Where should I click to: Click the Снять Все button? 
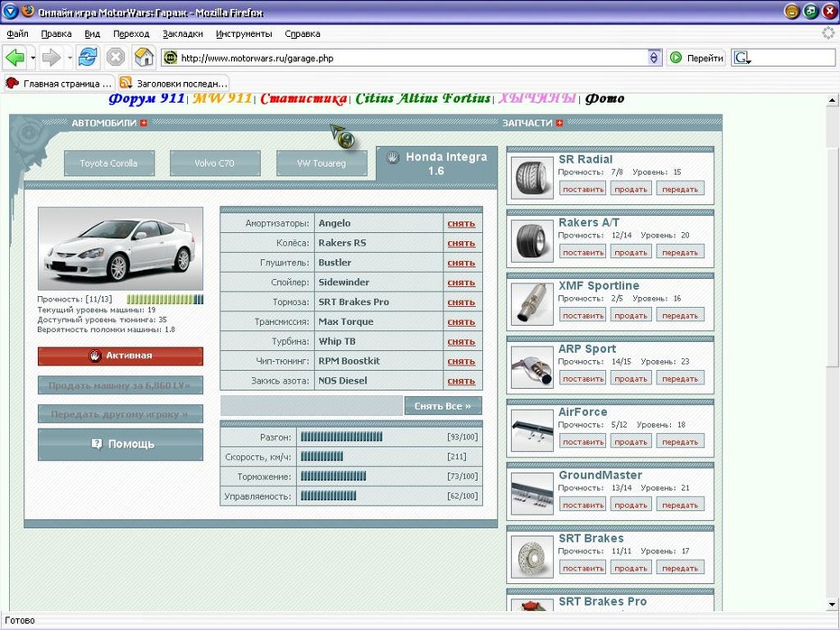pyautogui.click(x=443, y=406)
